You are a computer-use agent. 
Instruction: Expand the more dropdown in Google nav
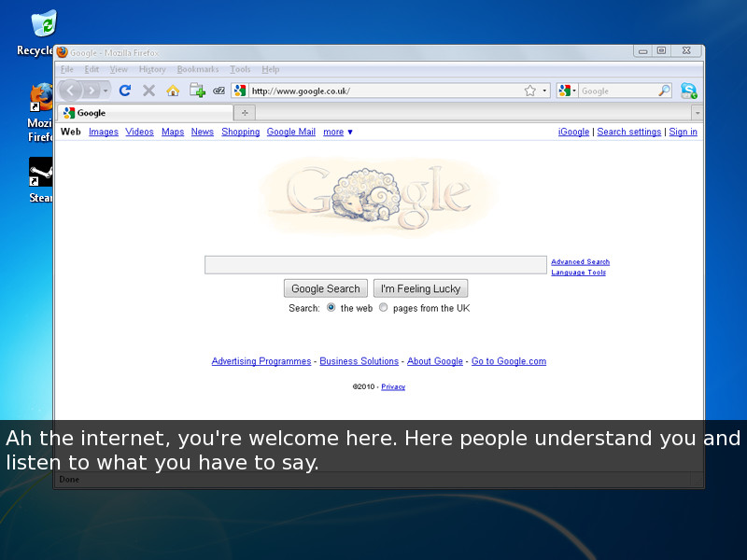[x=338, y=132]
